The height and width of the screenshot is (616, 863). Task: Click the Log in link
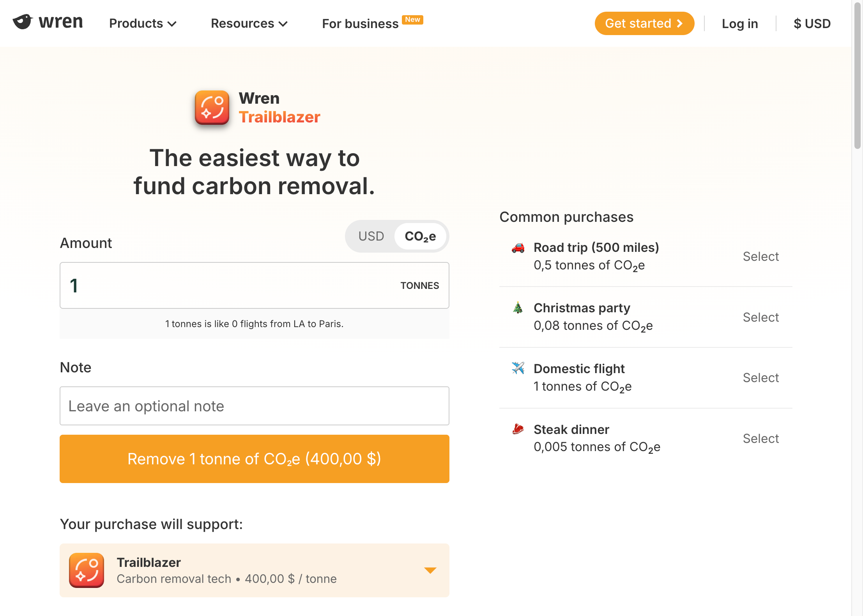[x=740, y=23]
